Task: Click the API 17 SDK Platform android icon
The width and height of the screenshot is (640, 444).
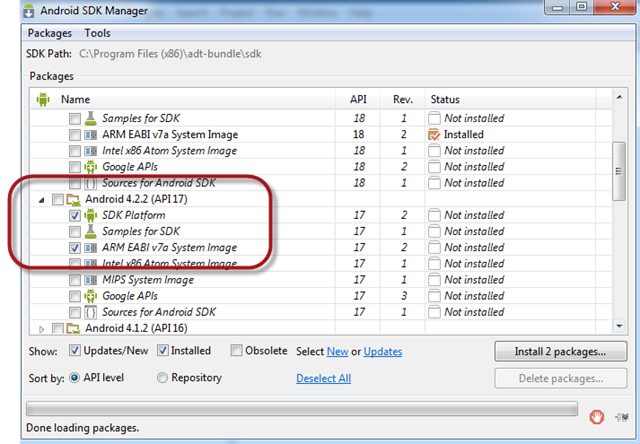Action: coord(91,215)
